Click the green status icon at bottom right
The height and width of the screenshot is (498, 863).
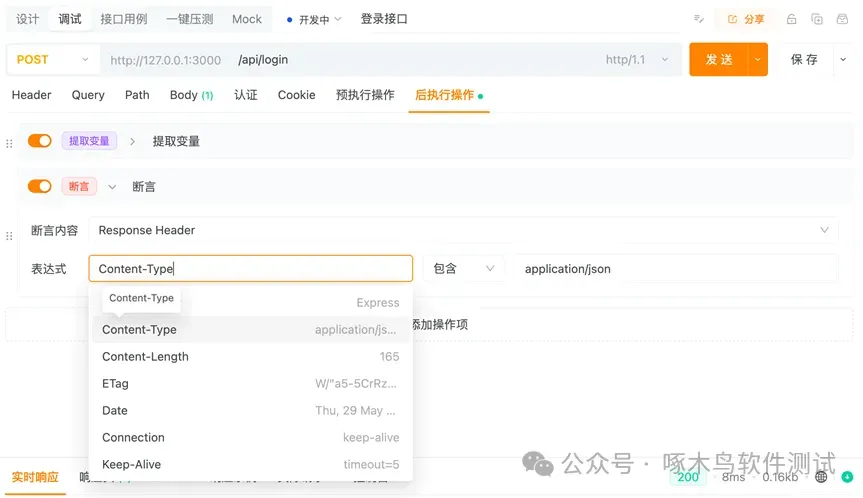pos(848,477)
